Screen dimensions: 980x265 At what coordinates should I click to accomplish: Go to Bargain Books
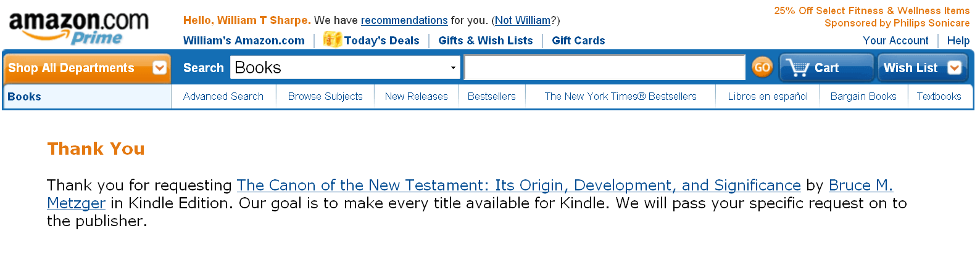point(863,97)
